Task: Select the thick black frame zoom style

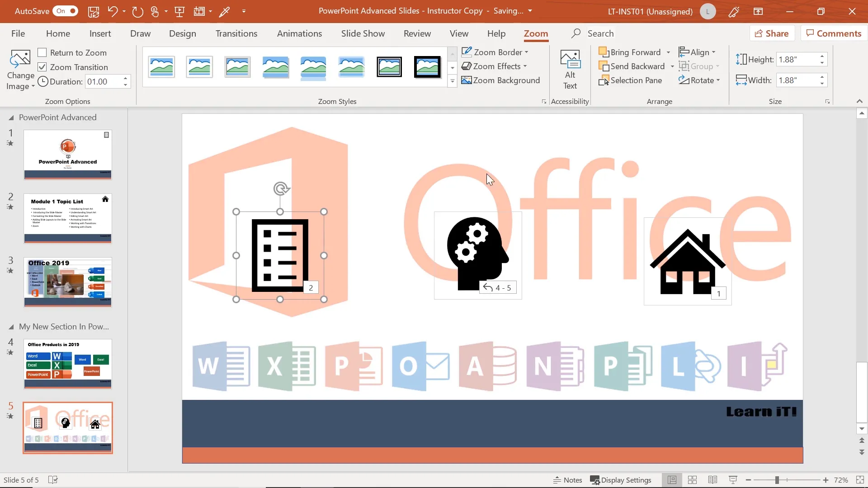Action: pos(427,67)
